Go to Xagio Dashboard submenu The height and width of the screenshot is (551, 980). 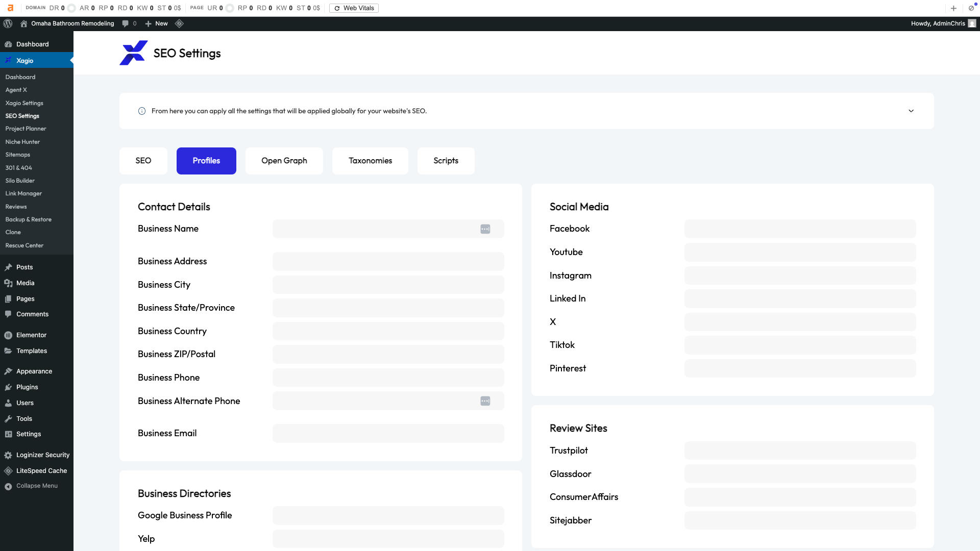coord(20,77)
